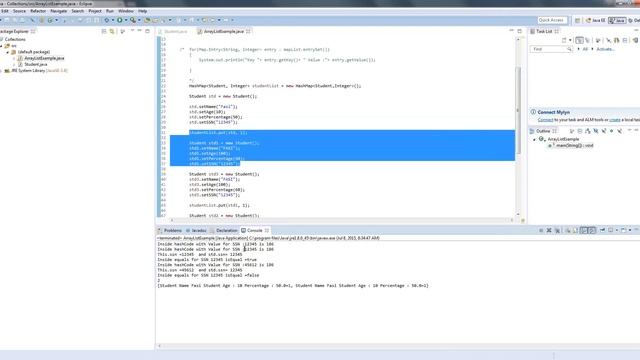This screenshot has width=640, height=360.
Task: Open the Debug dropdown arrow next to bug icon
Action: pyautogui.click(x=113, y=20)
